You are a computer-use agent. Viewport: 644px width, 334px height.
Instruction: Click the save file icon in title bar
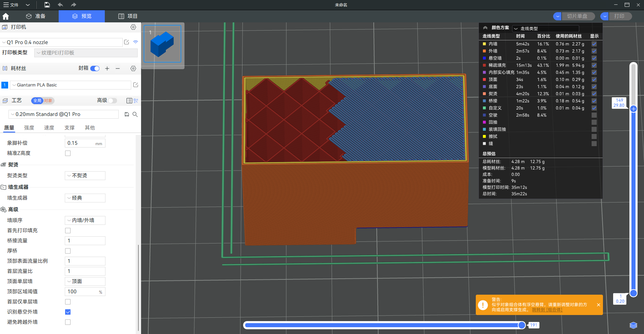pos(47,5)
